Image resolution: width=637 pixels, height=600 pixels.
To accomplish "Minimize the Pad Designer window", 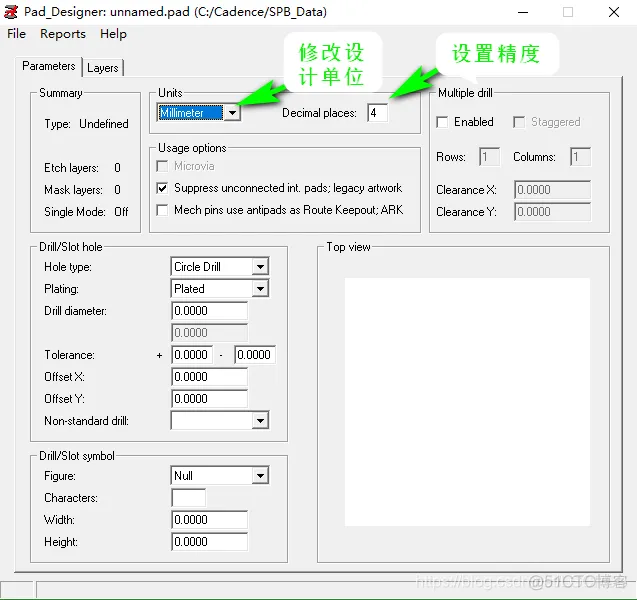I will pyautogui.click(x=523, y=12).
